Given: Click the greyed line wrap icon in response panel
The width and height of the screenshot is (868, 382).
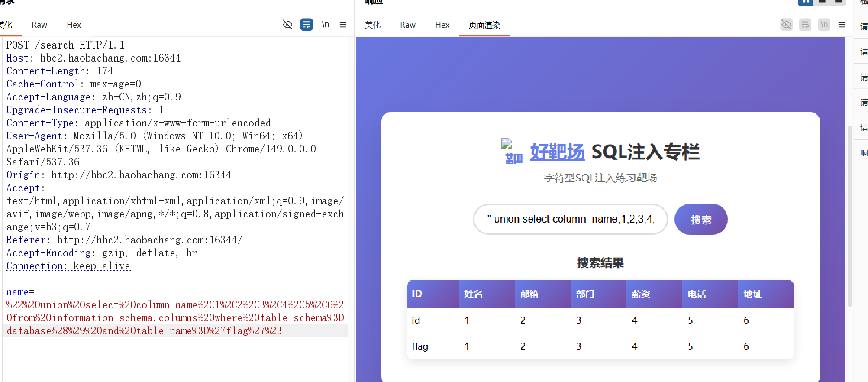Looking at the screenshot, I should [805, 25].
